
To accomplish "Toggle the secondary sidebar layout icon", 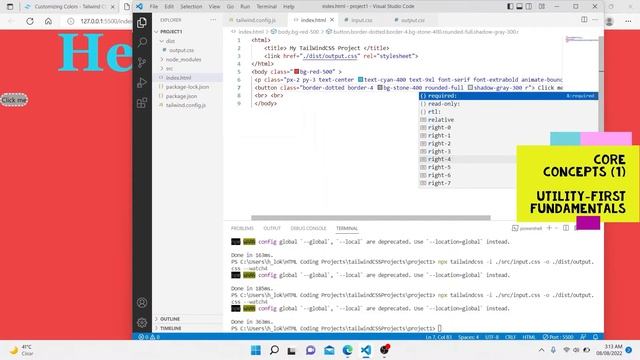I will [529, 7].
